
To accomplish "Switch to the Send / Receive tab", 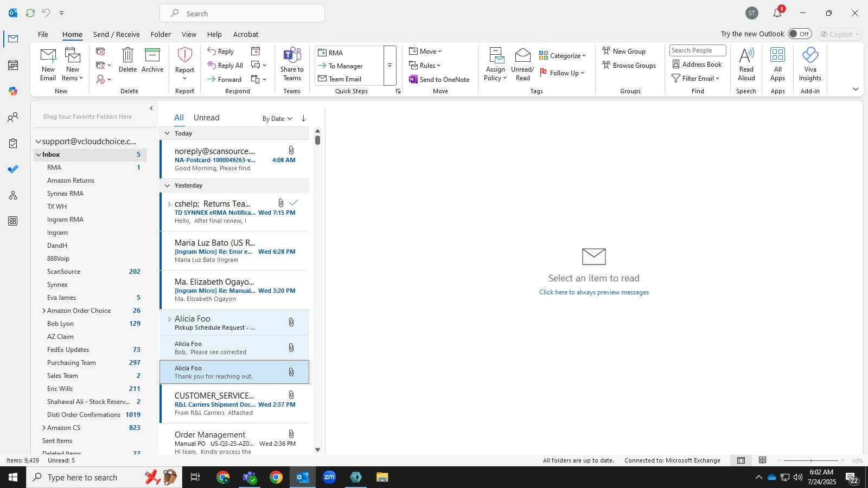I will click(x=117, y=34).
